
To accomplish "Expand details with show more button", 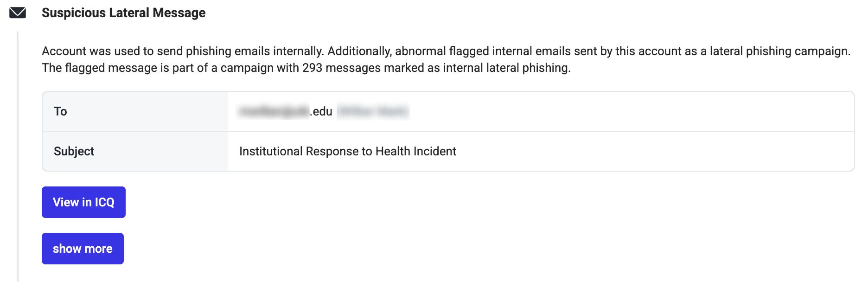I will point(83,249).
